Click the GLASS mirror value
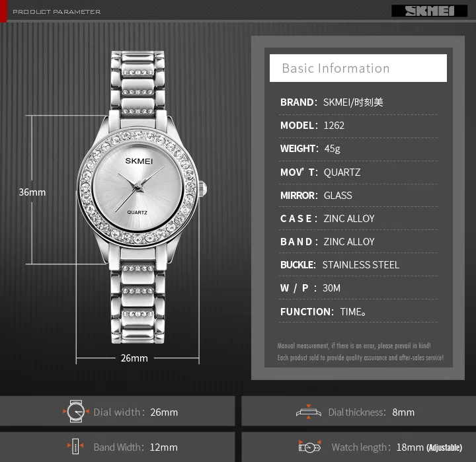 click(338, 195)
